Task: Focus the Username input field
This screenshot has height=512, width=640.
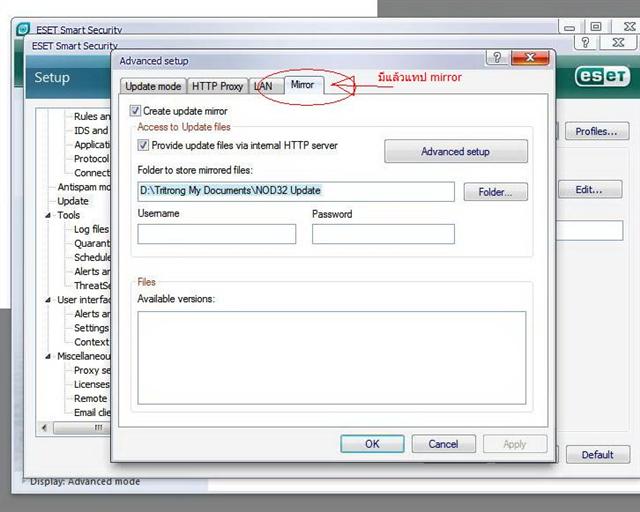Action: pos(217,234)
